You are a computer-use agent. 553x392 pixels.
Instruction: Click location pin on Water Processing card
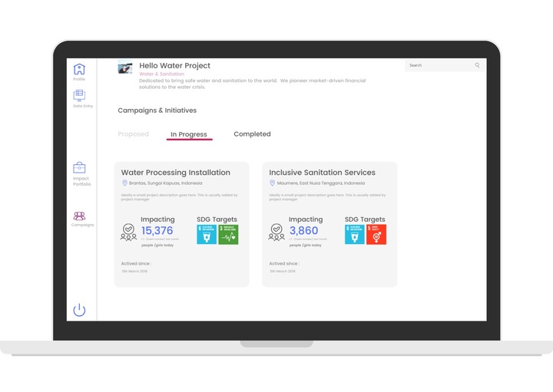point(124,183)
